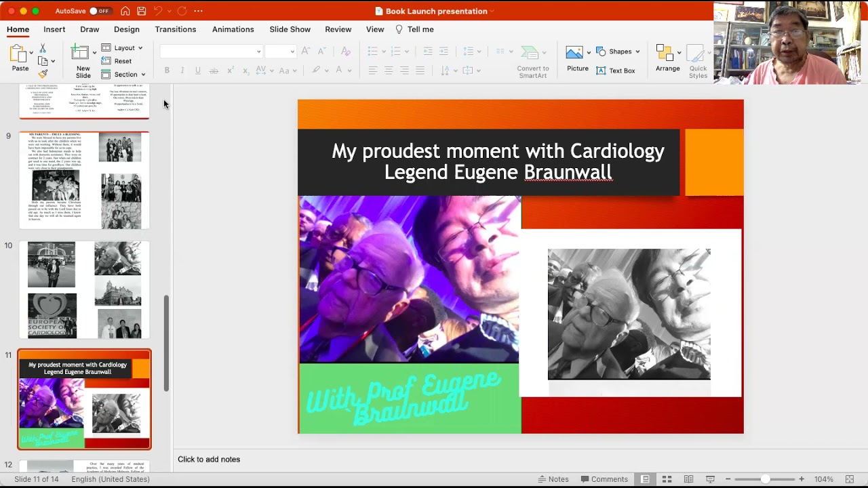The height and width of the screenshot is (488, 868).
Task: Switch to the Design tab
Action: point(127,29)
